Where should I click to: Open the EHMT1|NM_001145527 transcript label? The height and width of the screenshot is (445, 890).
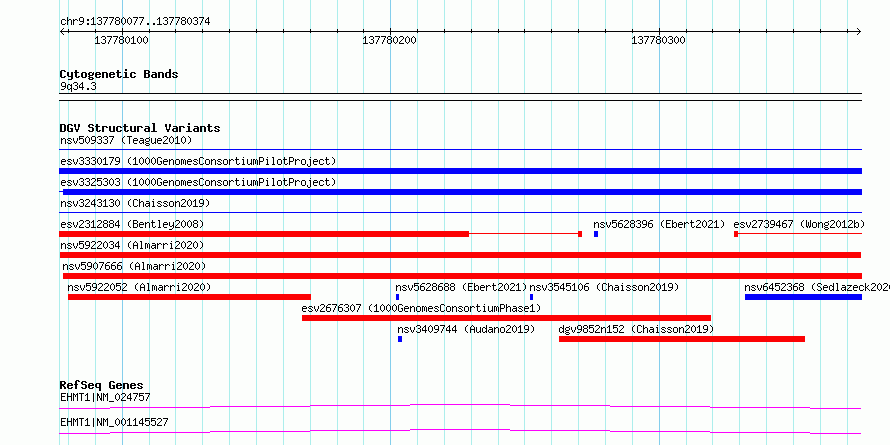pyautogui.click(x=114, y=422)
